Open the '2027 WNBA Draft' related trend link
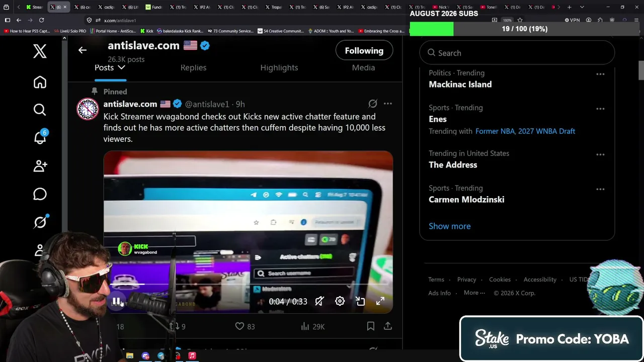Screen dimensions: 644x362 (x=546, y=131)
